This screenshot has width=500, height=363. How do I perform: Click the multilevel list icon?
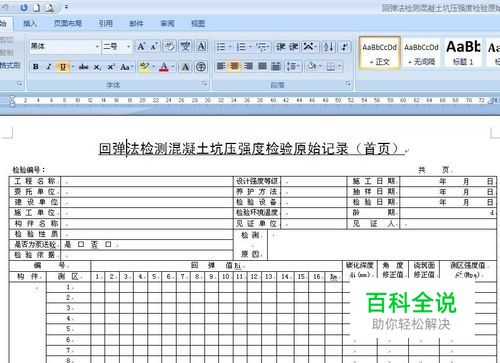tap(262, 47)
